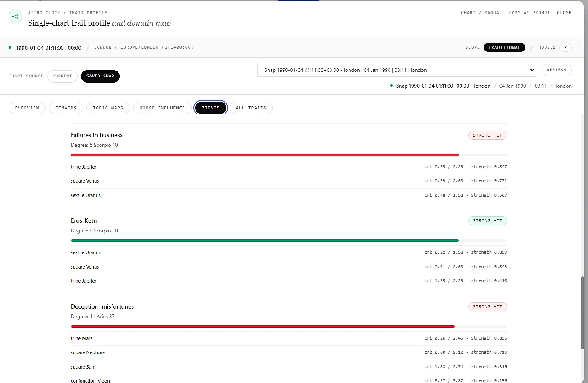Click 'Degree: 5 Scorpio 10' text
The width and height of the screenshot is (588, 383).
[94, 145]
